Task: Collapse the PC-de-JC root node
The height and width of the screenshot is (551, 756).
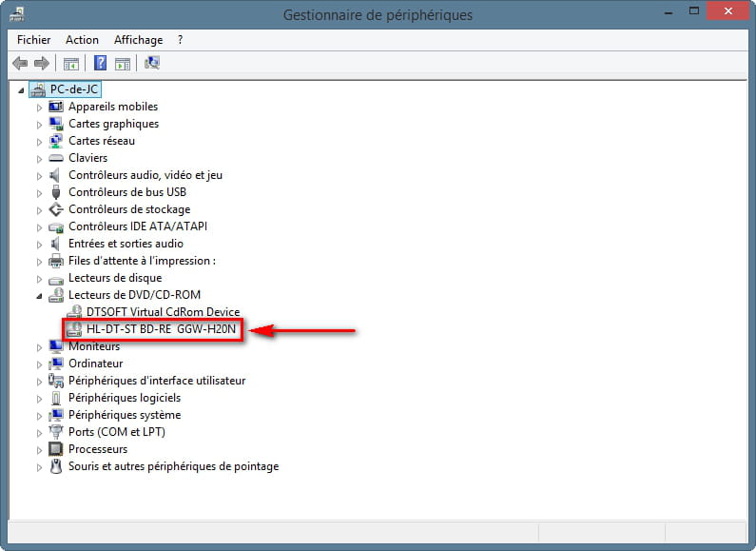Action: (x=22, y=90)
